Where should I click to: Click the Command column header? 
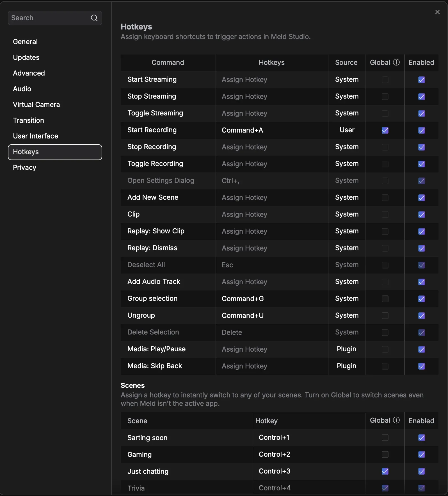coord(168,62)
